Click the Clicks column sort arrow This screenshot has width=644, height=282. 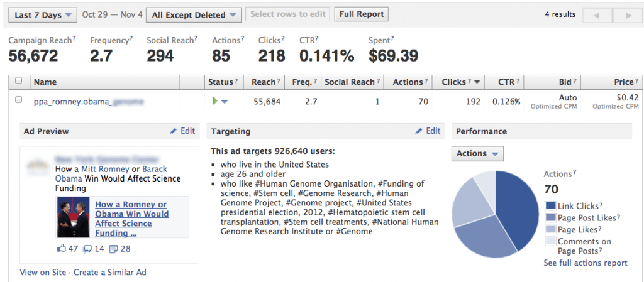pos(477,82)
